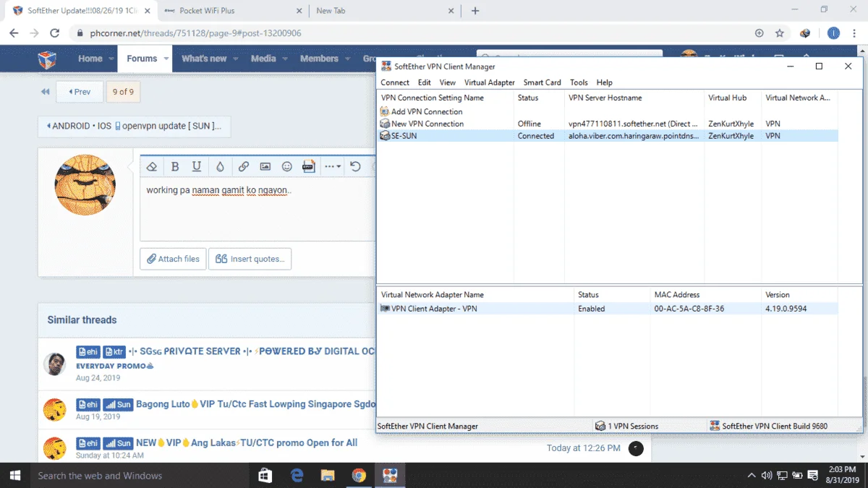
Task: Switch to New Tab browser tab
Action: [385, 11]
